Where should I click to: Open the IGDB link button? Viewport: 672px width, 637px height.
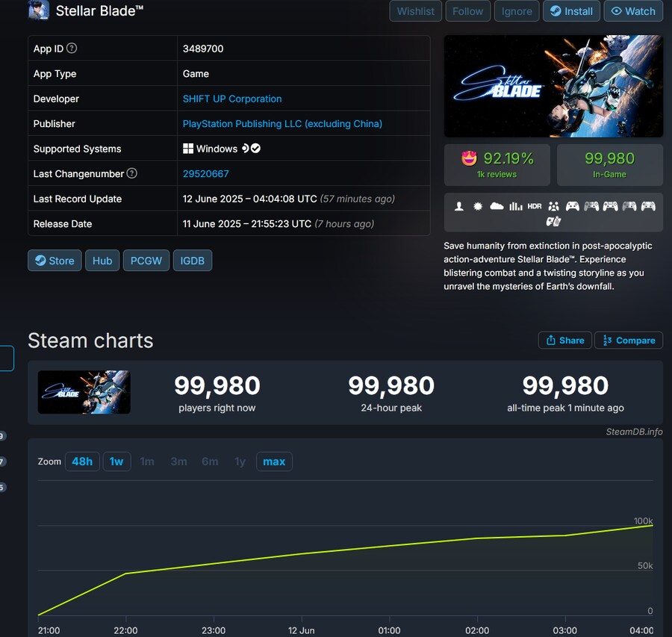point(193,260)
